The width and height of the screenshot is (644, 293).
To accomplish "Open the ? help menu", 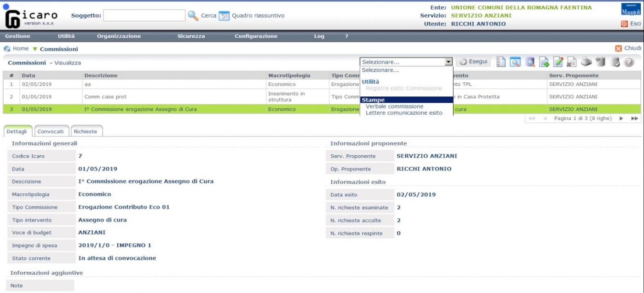I will [x=346, y=36].
